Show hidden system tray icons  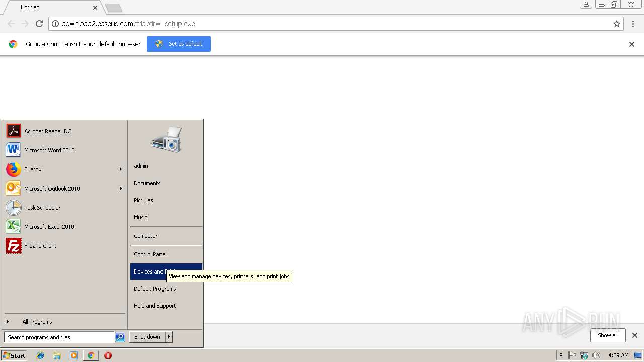coord(561,355)
